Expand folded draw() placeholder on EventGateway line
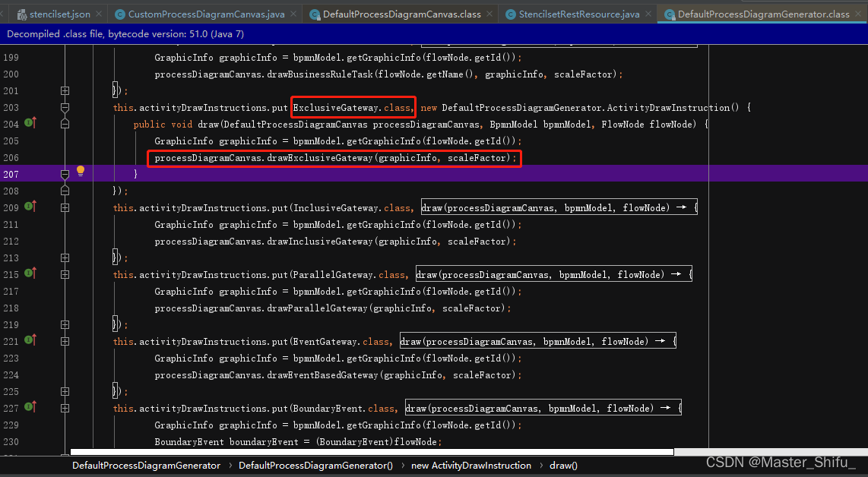Screen dimensions: 868x477 538,342
